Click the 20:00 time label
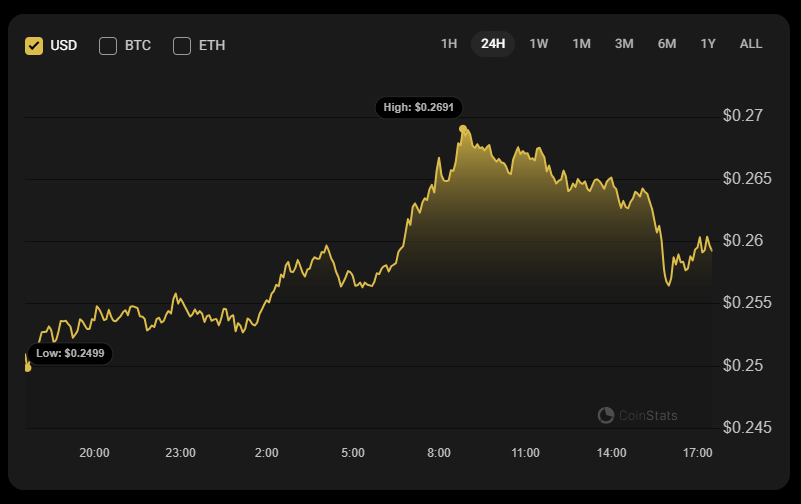Screen dimensions: 801x504 [x=95, y=453]
